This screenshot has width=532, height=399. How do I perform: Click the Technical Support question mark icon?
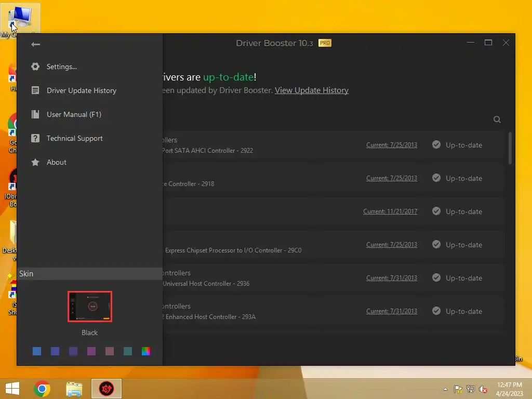coord(35,138)
